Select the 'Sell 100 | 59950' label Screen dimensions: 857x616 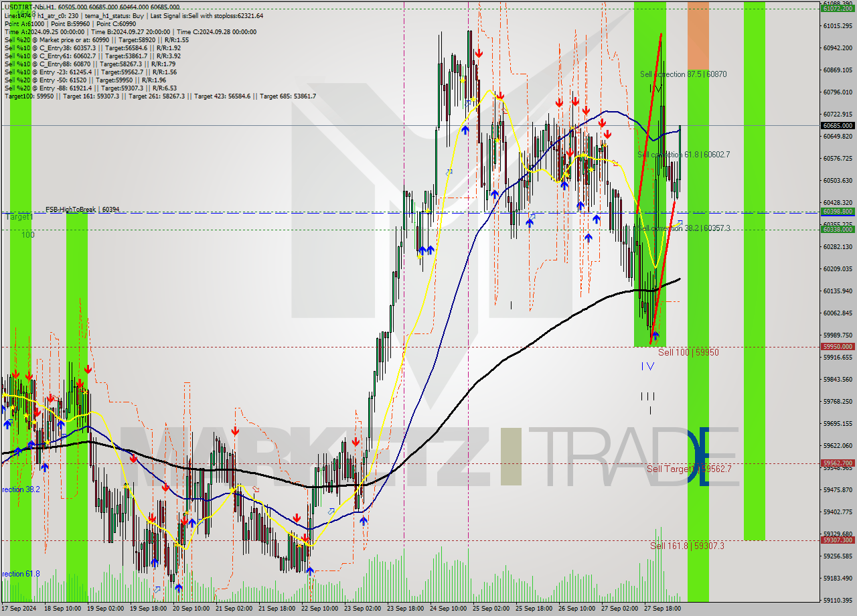(x=688, y=352)
